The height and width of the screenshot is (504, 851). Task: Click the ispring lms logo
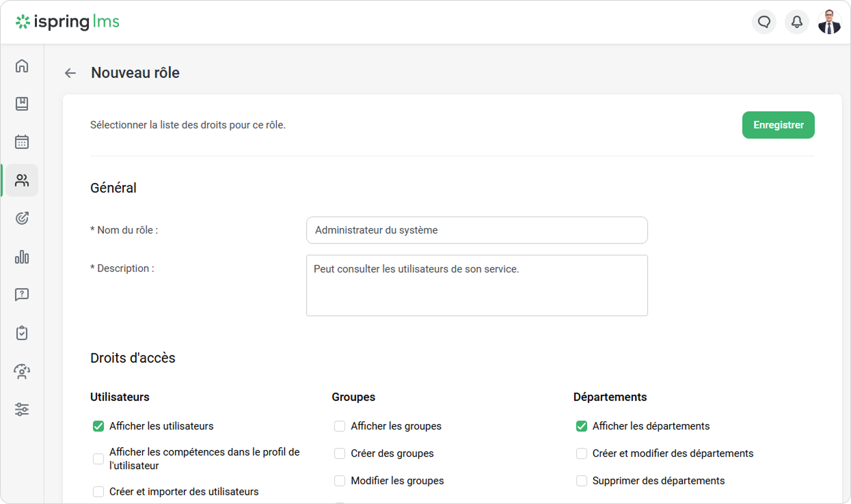(x=68, y=22)
